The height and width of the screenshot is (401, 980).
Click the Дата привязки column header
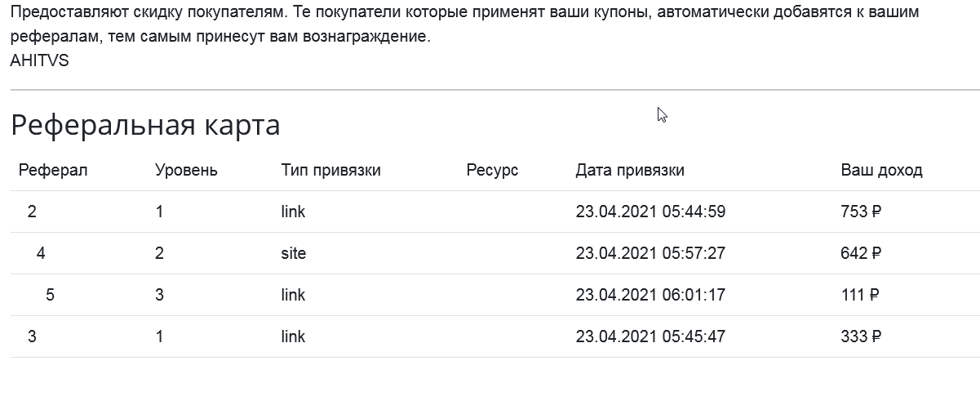(630, 171)
